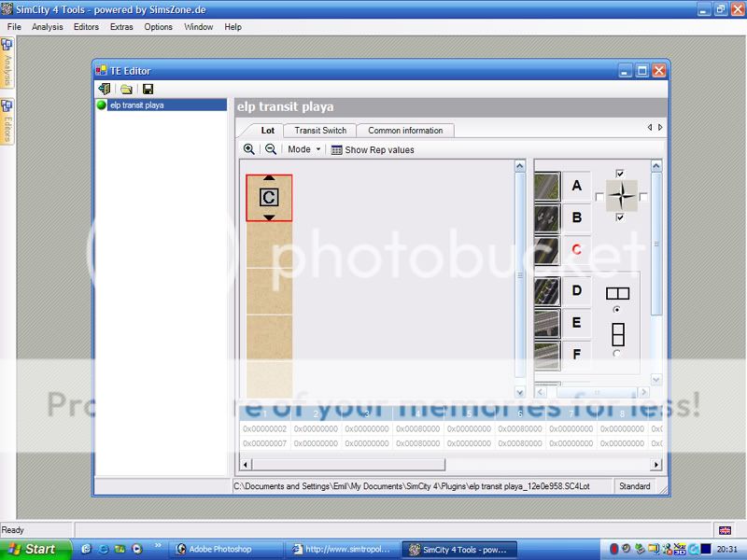The height and width of the screenshot is (560, 747).
Task: Click the save floppy disk icon
Action: tap(148, 90)
